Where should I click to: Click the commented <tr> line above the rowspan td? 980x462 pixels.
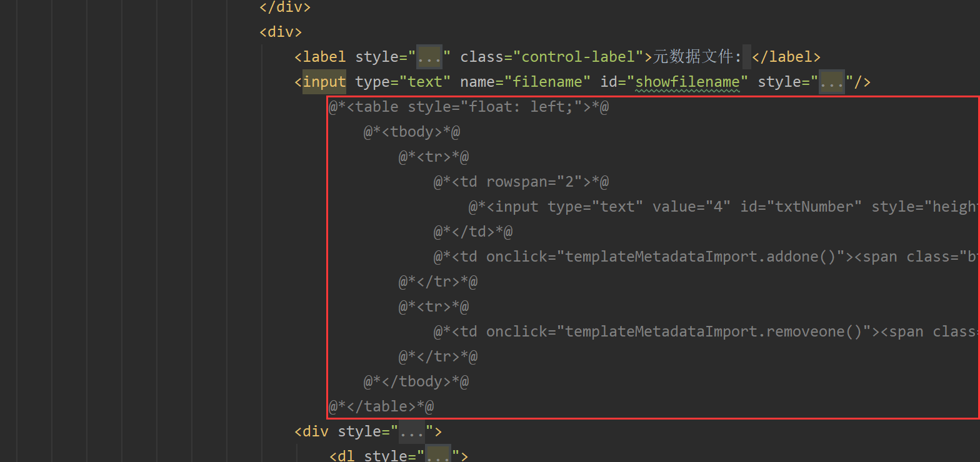click(434, 157)
